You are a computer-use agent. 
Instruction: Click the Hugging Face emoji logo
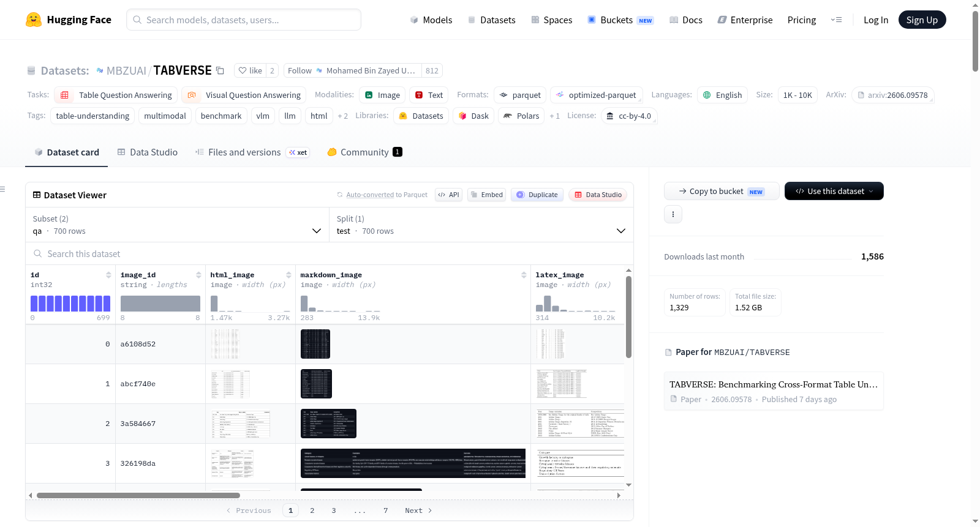(34, 20)
